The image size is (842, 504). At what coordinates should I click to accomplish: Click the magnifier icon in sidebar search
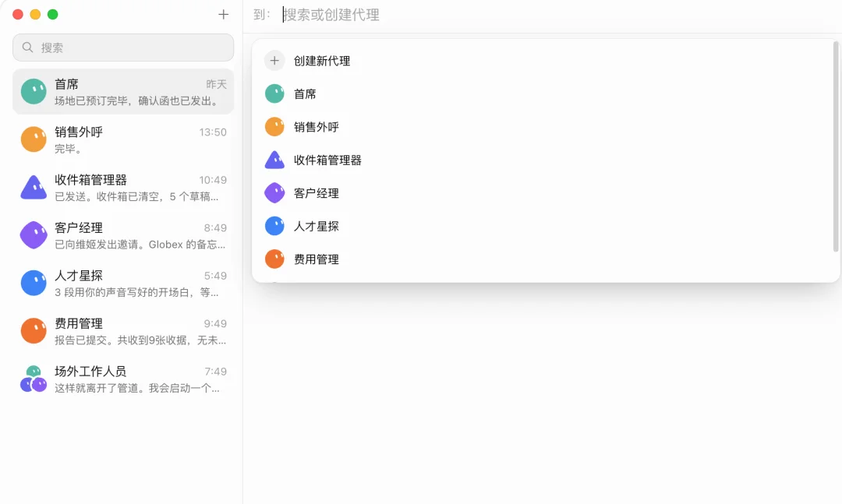click(27, 48)
